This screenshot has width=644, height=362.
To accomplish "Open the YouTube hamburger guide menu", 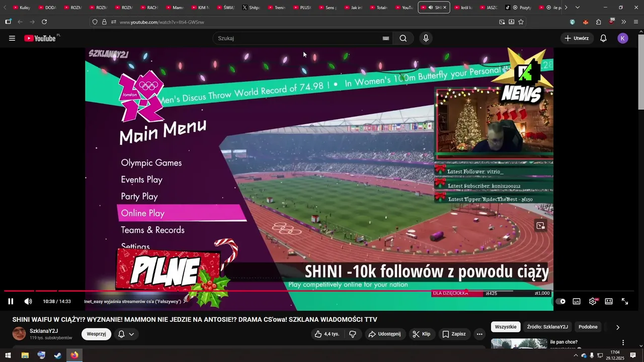I will (12, 38).
